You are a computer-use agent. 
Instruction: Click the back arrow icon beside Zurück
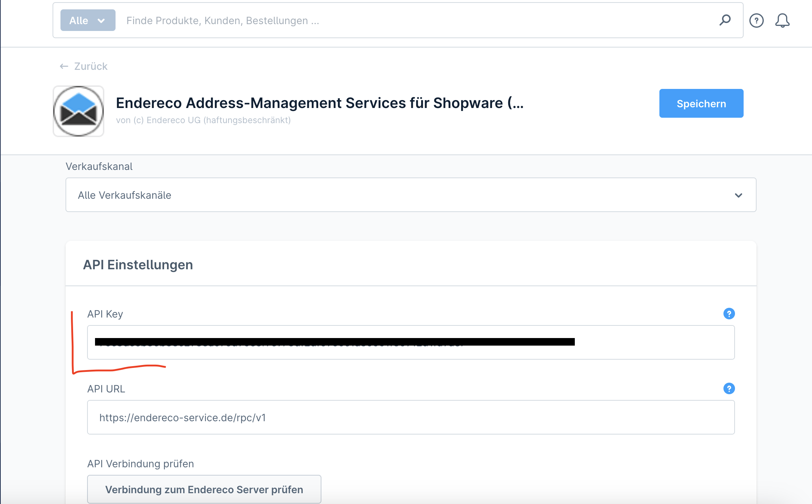point(64,66)
